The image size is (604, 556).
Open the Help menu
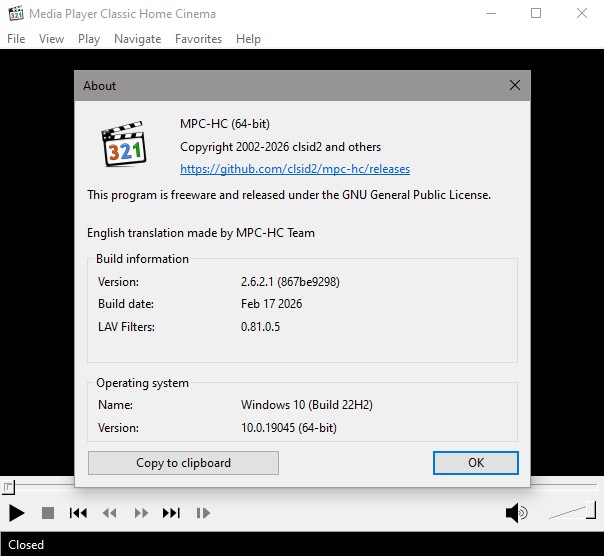pyautogui.click(x=248, y=39)
